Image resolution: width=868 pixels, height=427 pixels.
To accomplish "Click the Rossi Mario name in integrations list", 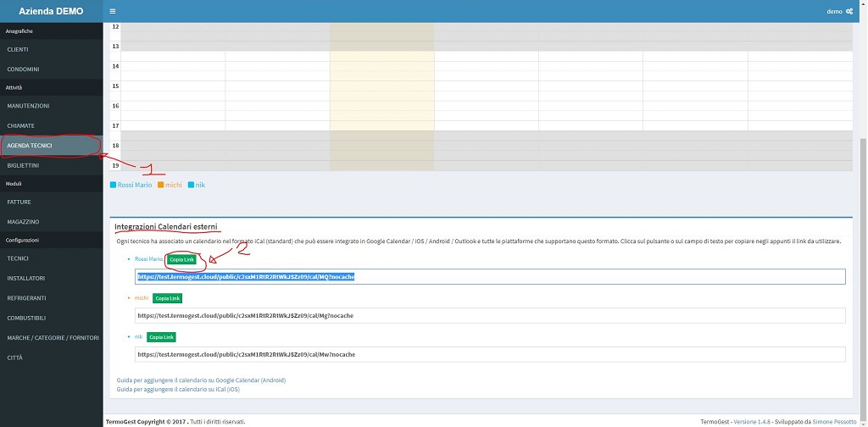I will 149,259.
